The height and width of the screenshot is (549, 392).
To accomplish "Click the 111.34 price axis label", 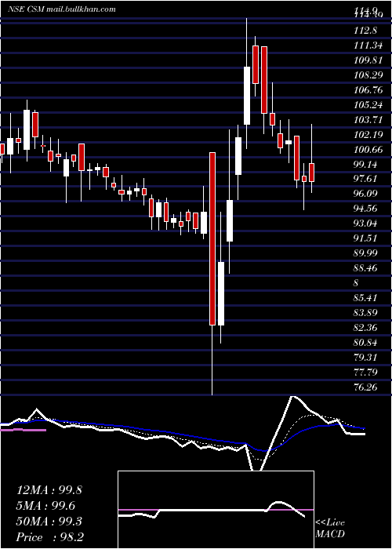I will point(368,45).
